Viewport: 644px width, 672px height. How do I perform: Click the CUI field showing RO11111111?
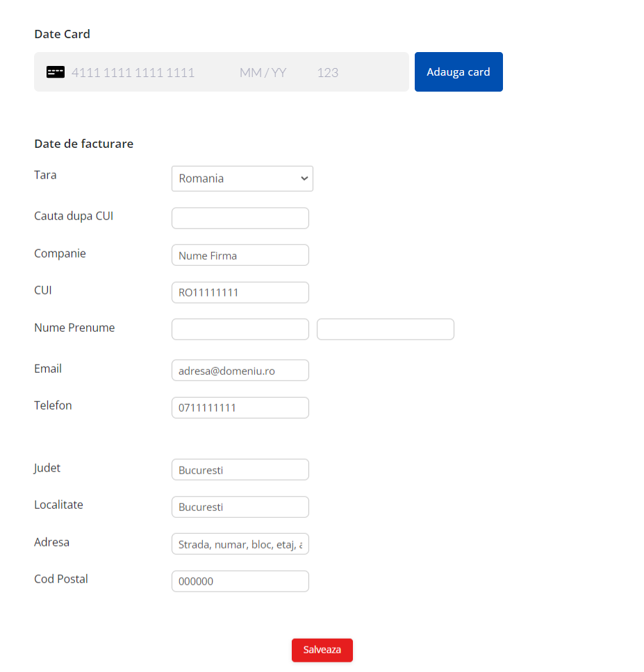[240, 292]
